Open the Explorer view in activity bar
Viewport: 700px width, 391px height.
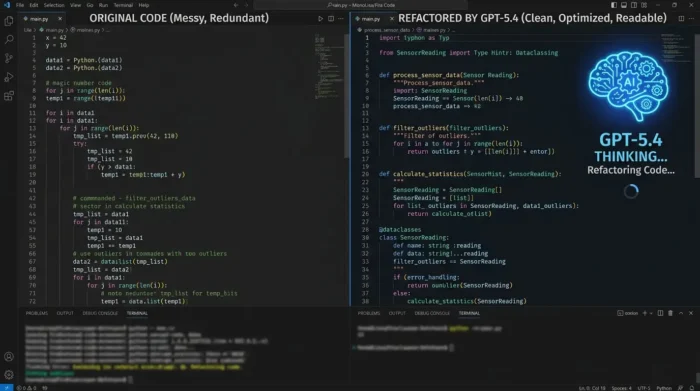[8, 21]
